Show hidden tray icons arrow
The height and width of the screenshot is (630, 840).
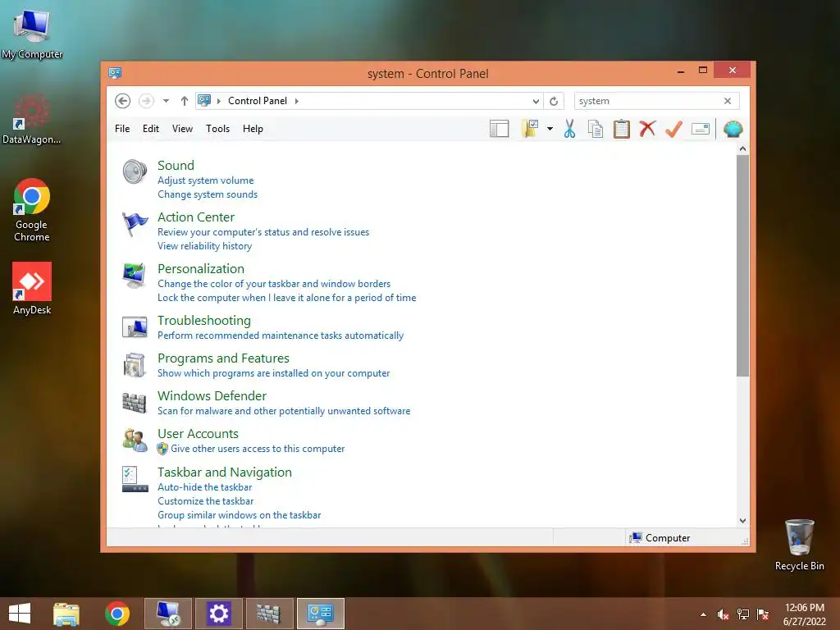(x=703, y=614)
